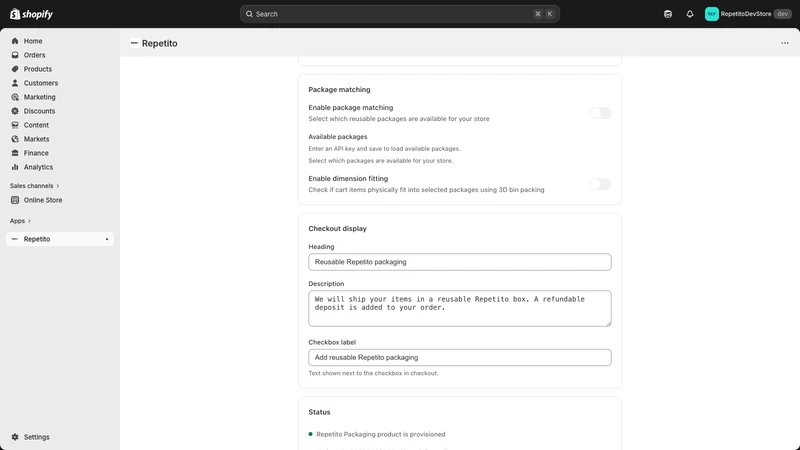Screen dimensions: 800x450
Task: Click the Available packages label
Action: click(x=338, y=137)
